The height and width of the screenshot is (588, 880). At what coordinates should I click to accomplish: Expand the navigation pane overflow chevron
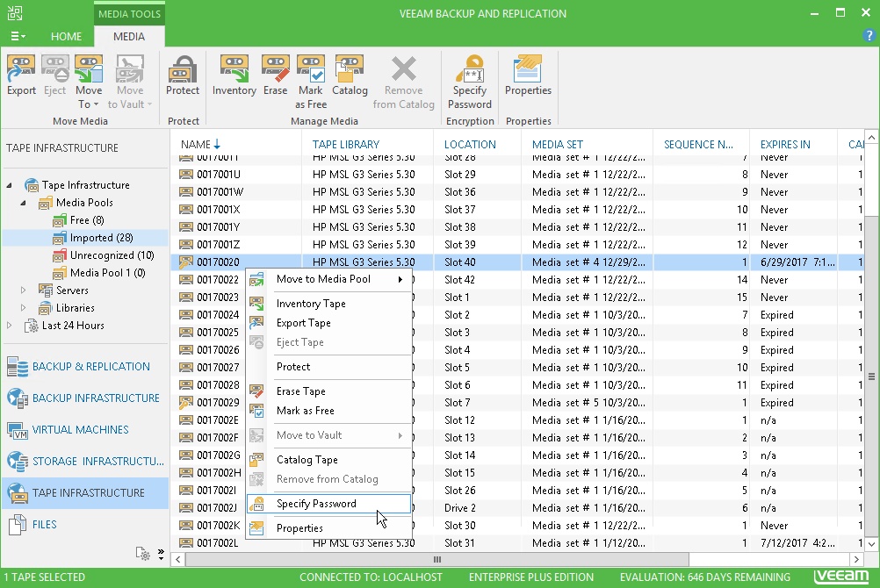[x=161, y=554]
